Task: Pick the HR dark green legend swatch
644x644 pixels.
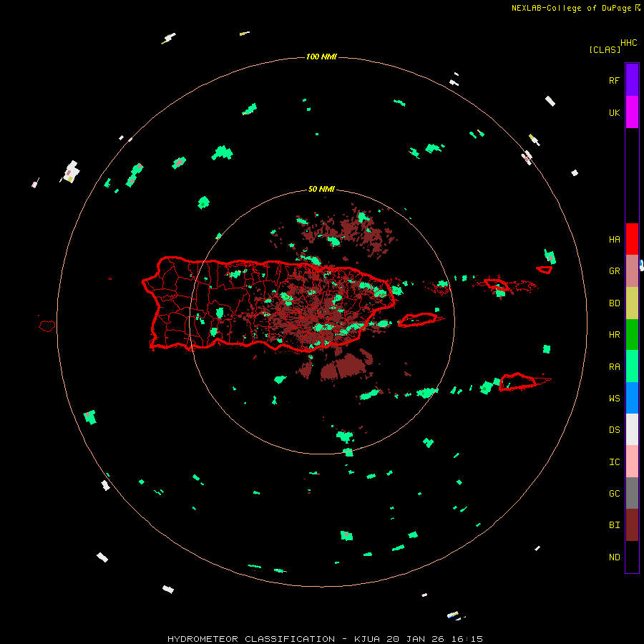Action: [632, 335]
